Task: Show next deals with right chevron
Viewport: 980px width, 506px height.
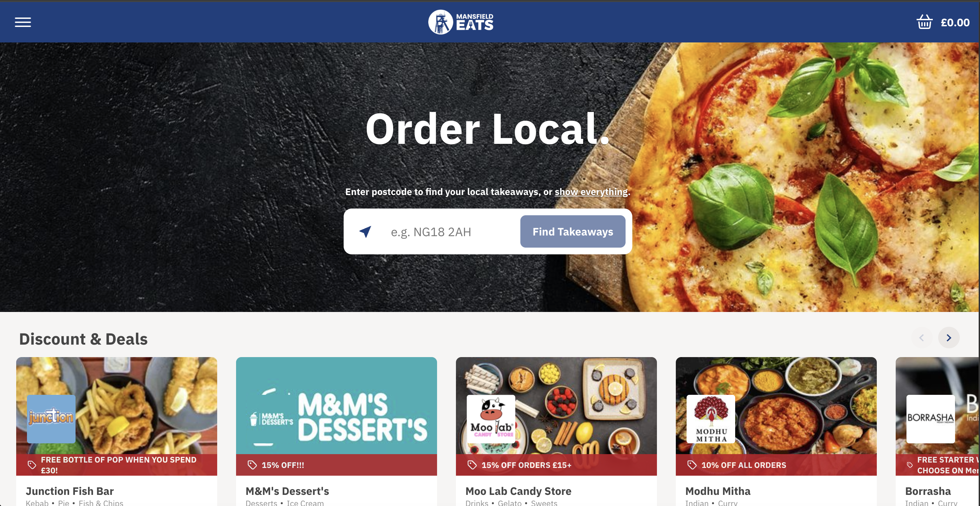Action: pyautogui.click(x=949, y=338)
